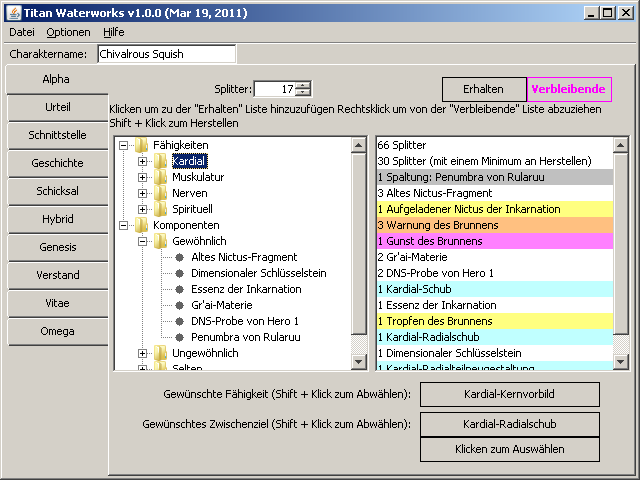Click the Spirituell folder icon
The image size is (640, 480).
coord(160,209)
